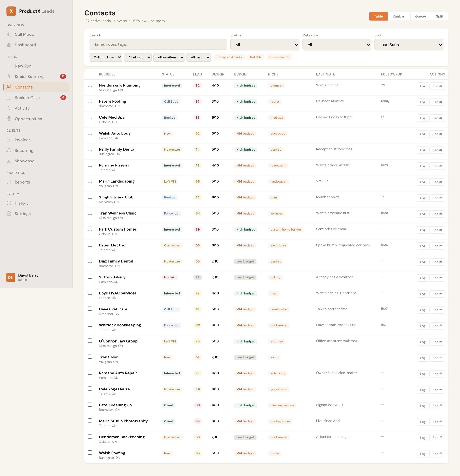Click Log for Tran Wellness Clinic

[423, 214]
